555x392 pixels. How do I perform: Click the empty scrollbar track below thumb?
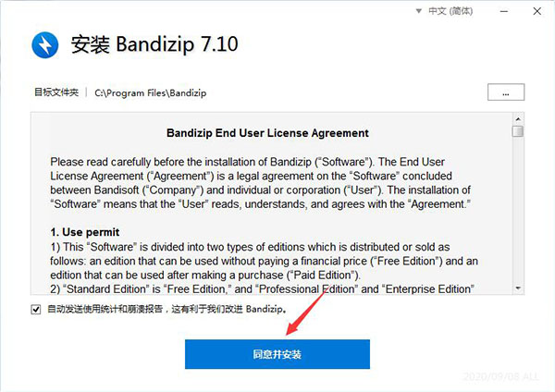click(518, 210)
